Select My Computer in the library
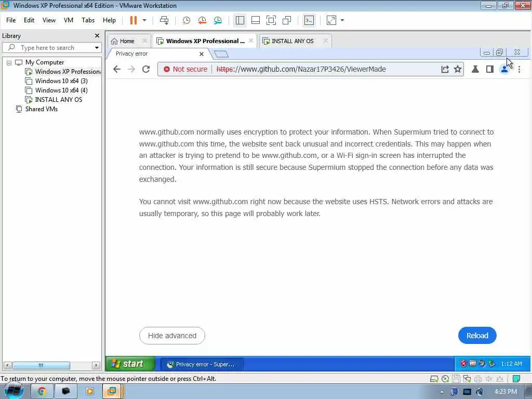The width and height of the screenshot is (532, 399). [45, 62]
